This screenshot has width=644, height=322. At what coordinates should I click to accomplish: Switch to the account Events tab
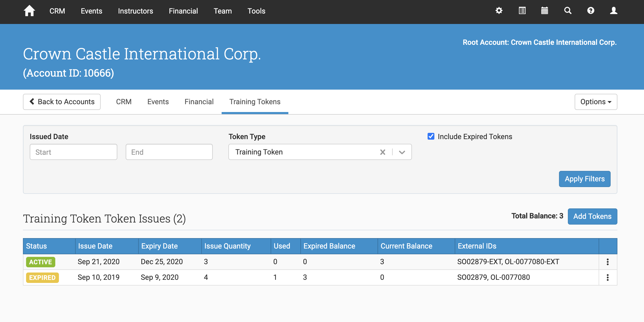click(x=158, y=102)
